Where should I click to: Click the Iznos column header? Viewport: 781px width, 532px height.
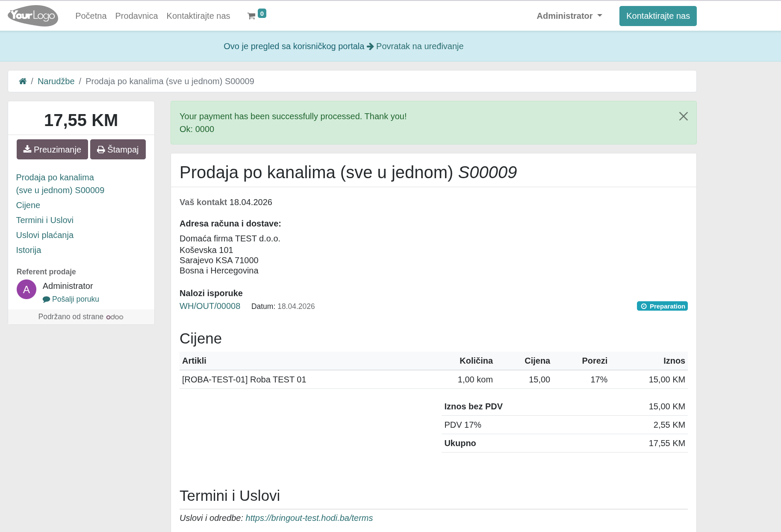(674, 361)
